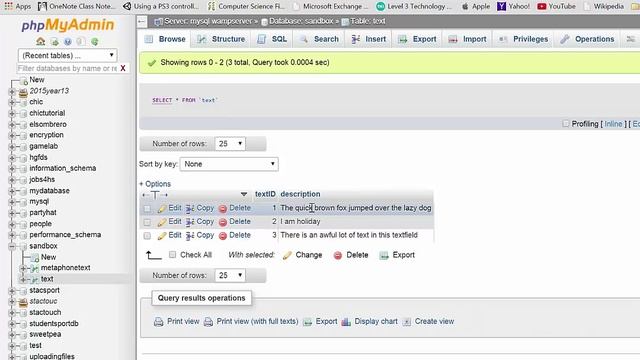This screenshot has width=640, height=360.
Task: Click the Display chart bar icon
Action: (x=346, y=322)
